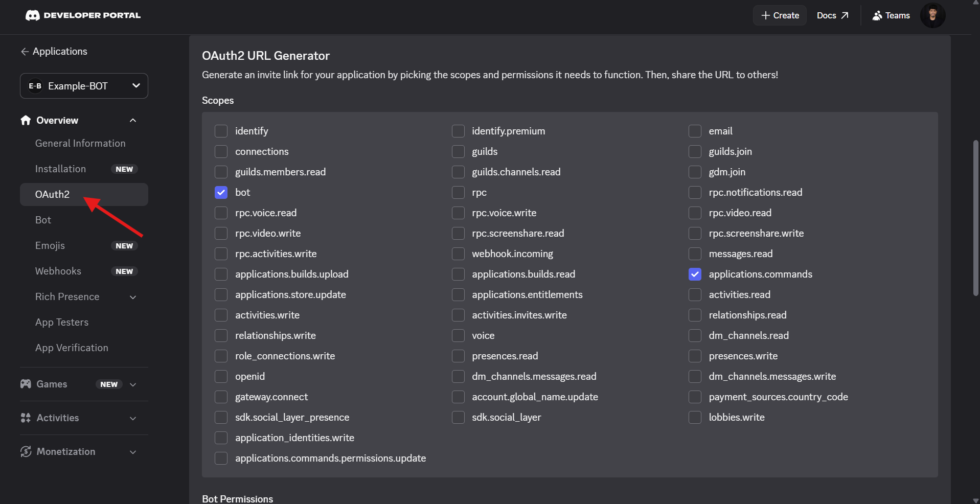Image resolution: width=980 pixels, height=504 pixels.
Task: Check the guilds scope checkbox
Action: (458, 151)
